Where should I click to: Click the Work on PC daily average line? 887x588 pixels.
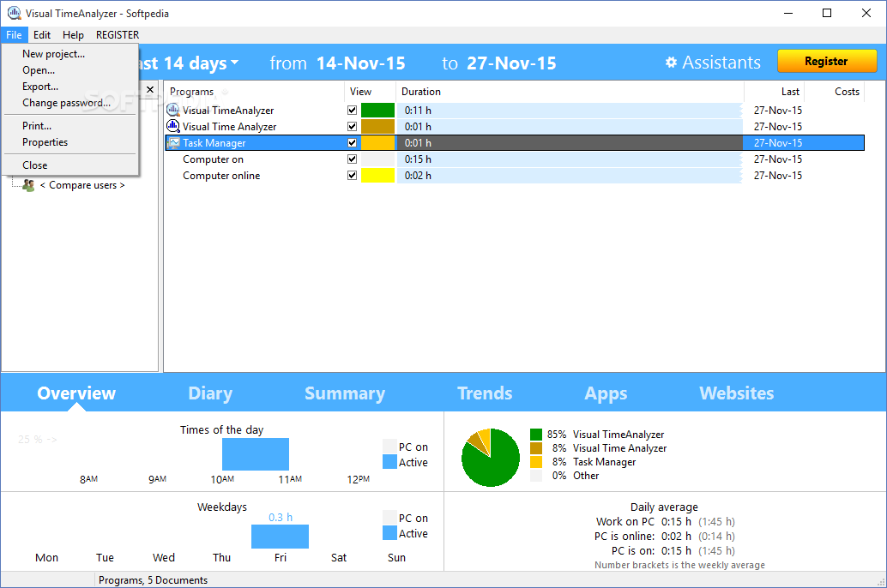(x=666, y=521)
